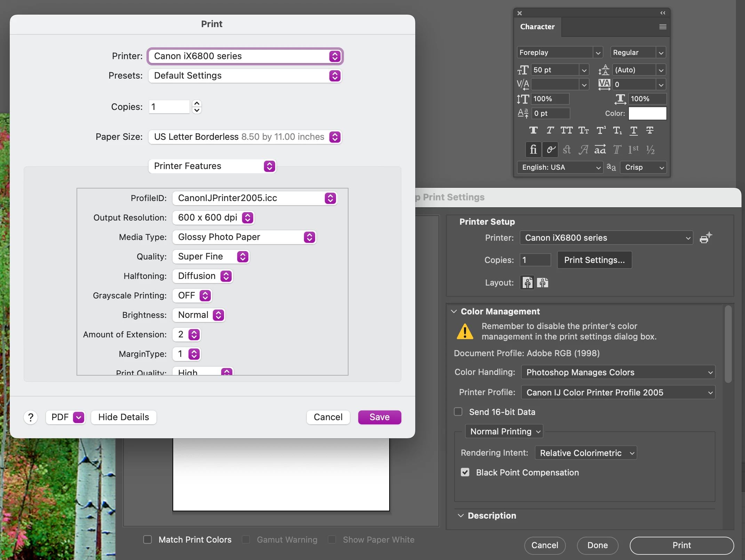Click the Faux Bold text style icon
This screenshot has height=560, width=745.
533,130
